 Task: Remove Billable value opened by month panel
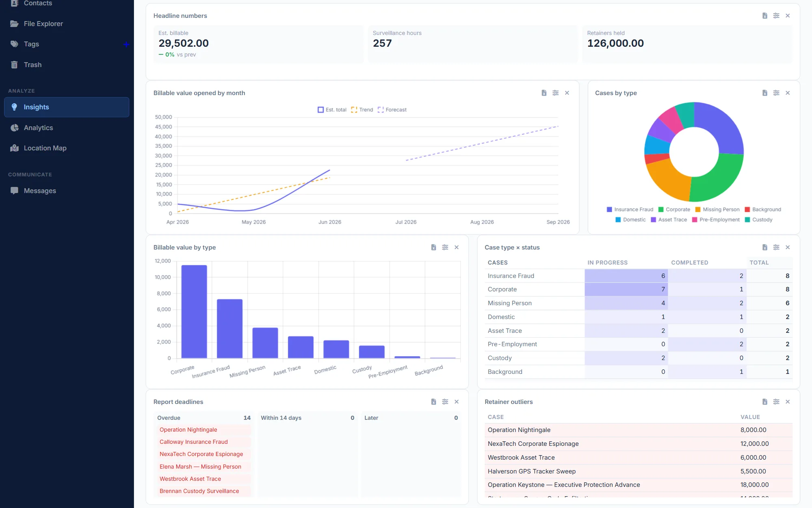click(567, 93)
